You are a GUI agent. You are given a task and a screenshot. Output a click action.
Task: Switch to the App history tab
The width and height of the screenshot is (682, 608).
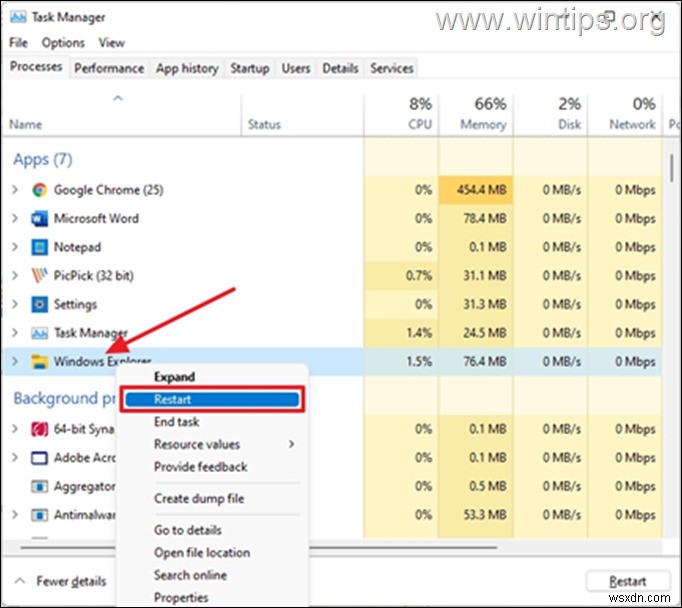pos(187,68)
